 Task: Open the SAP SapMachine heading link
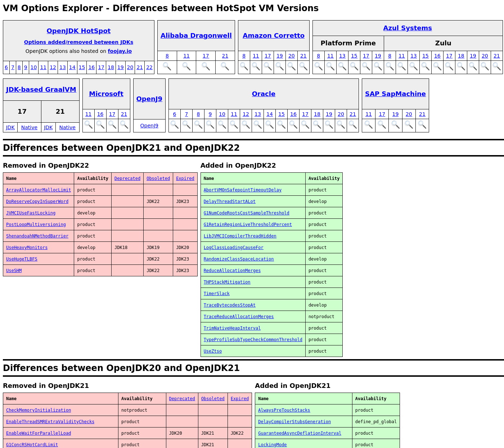pyautogui.click(x=395, y=94)
